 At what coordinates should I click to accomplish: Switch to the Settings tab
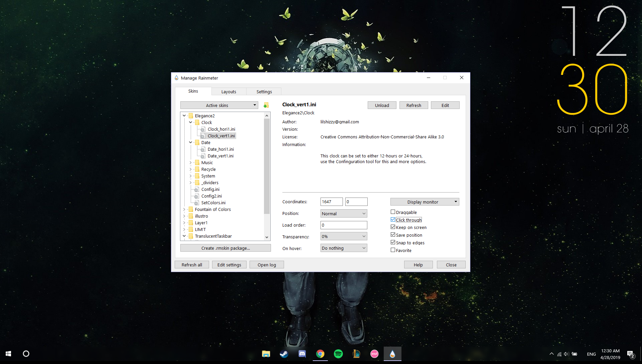pos(264,91)
